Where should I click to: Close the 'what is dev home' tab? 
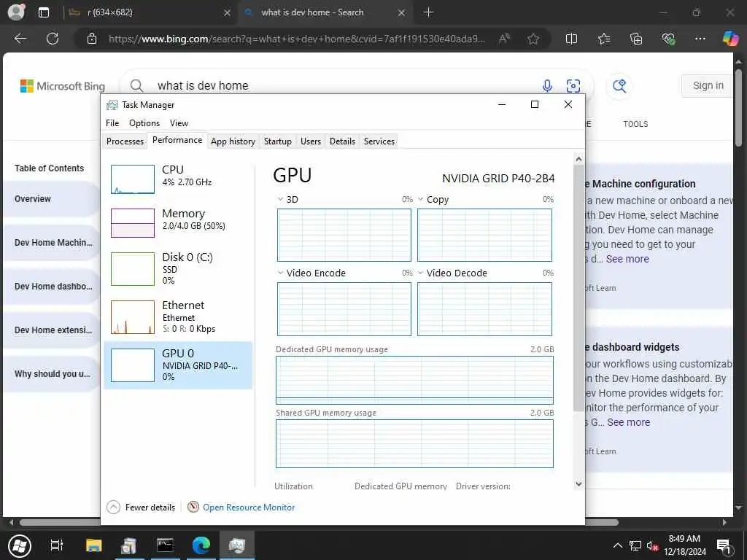(402, 12)
